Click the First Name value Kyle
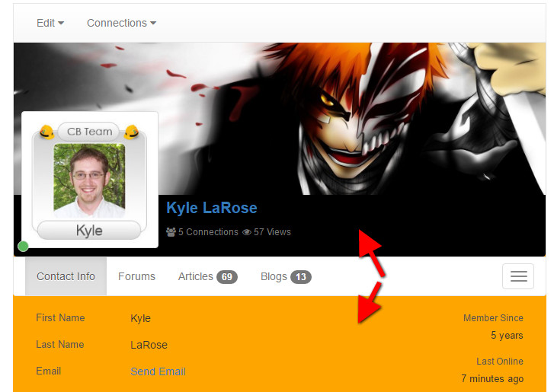 pyautogui.click(x=141, y=318)
